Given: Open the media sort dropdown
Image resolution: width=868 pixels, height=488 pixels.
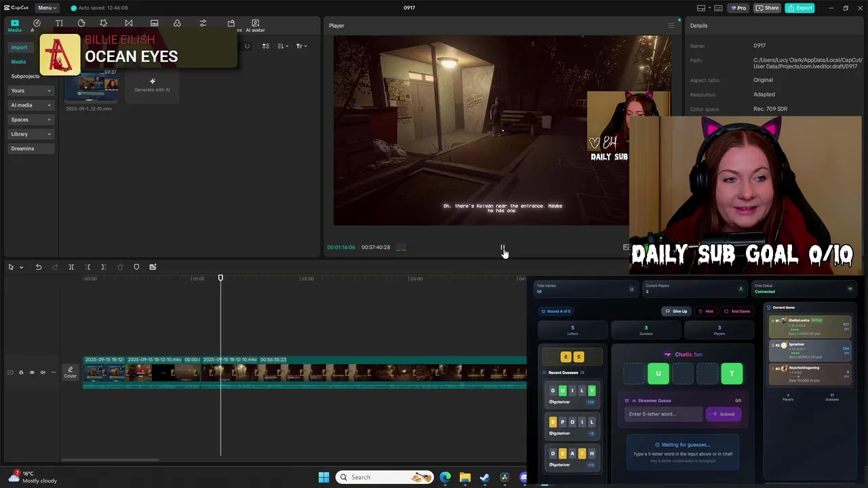Looking at the screenshot, I should point(282,46).
